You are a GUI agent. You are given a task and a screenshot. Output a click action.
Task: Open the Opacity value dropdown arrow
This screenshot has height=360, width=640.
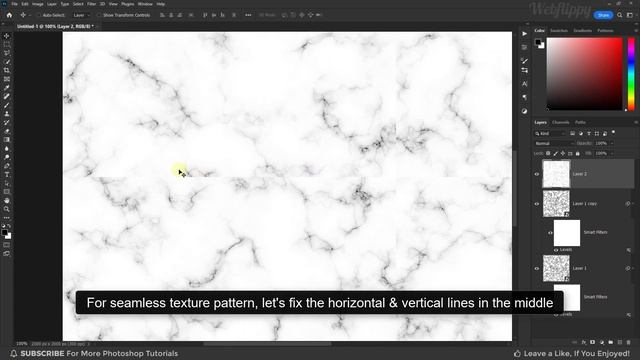click(612, 143)
